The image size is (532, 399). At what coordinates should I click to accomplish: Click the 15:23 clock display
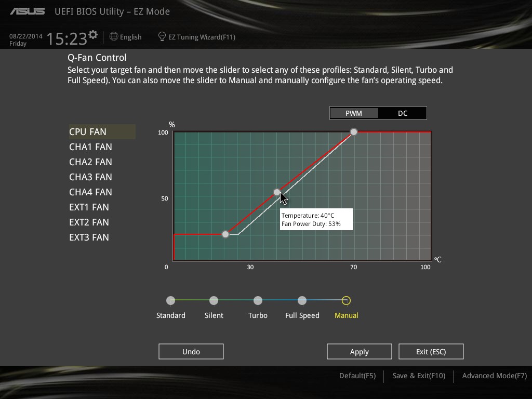67,38
